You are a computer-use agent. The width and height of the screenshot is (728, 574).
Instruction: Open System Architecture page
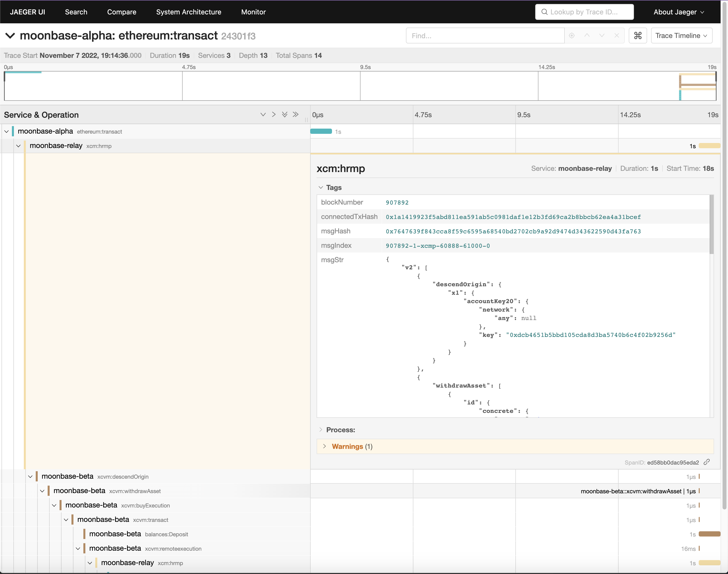(189, 12)
